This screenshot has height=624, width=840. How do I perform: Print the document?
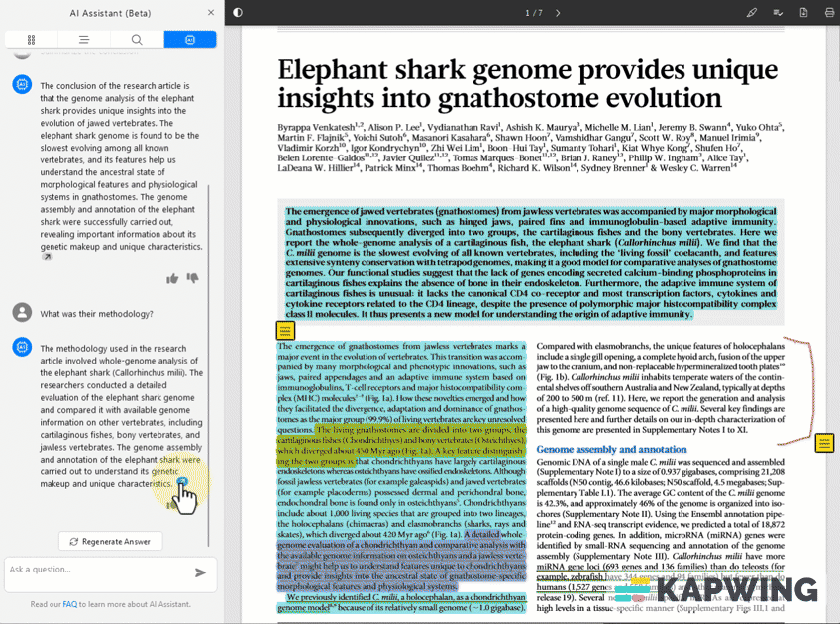tap(829, 13)
